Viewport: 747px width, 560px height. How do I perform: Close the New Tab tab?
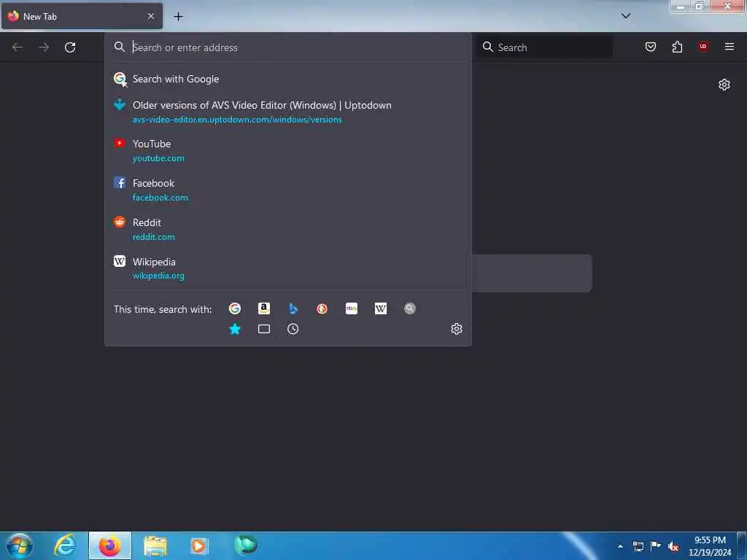[151, 16]
